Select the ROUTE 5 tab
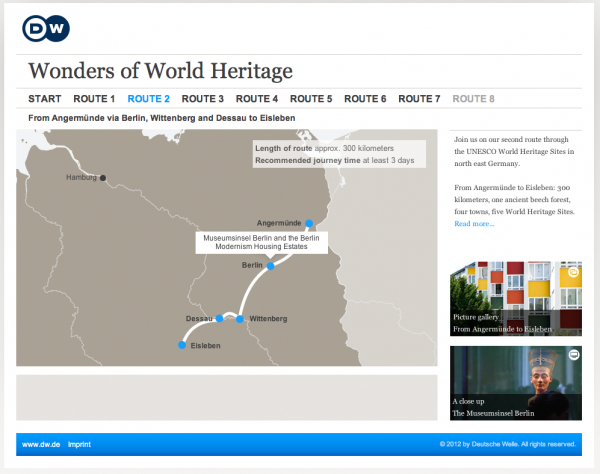Viewport: 600px width, 474px height. tap(310, 99)
